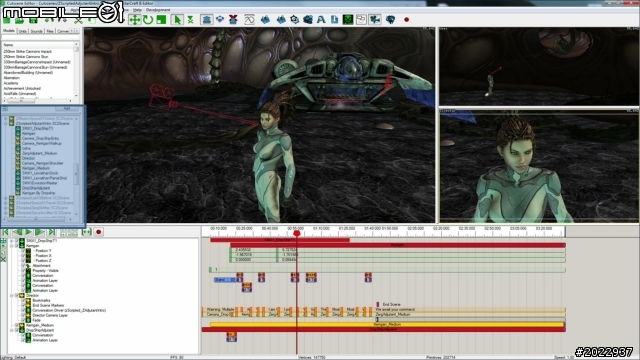Select 'Academy' in the models list
Image resolution: width=640 pixels, height=360 pixels.
pos(11,83)
